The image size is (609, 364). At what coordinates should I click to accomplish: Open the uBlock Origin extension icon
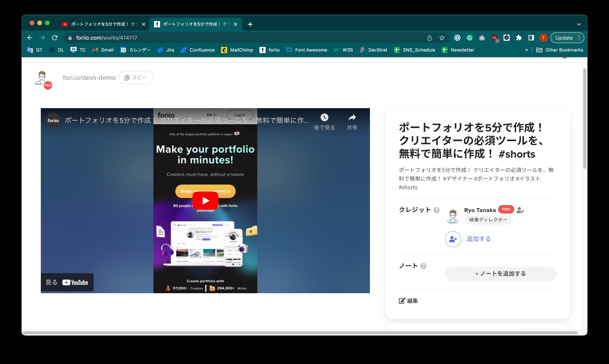[495, 38]
